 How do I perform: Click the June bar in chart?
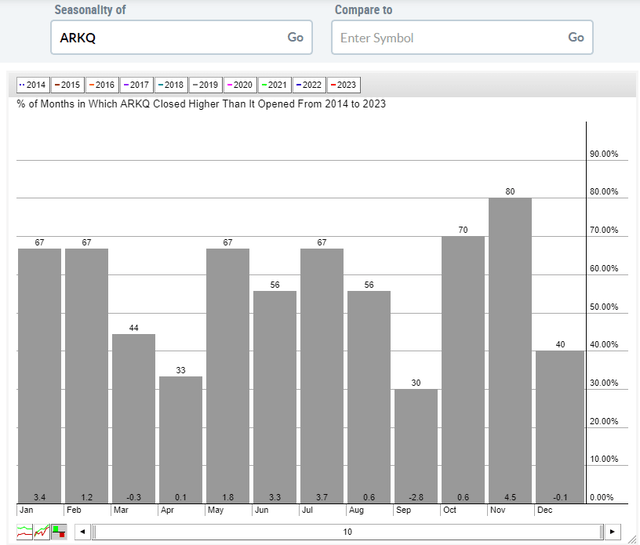pos(275,397)
